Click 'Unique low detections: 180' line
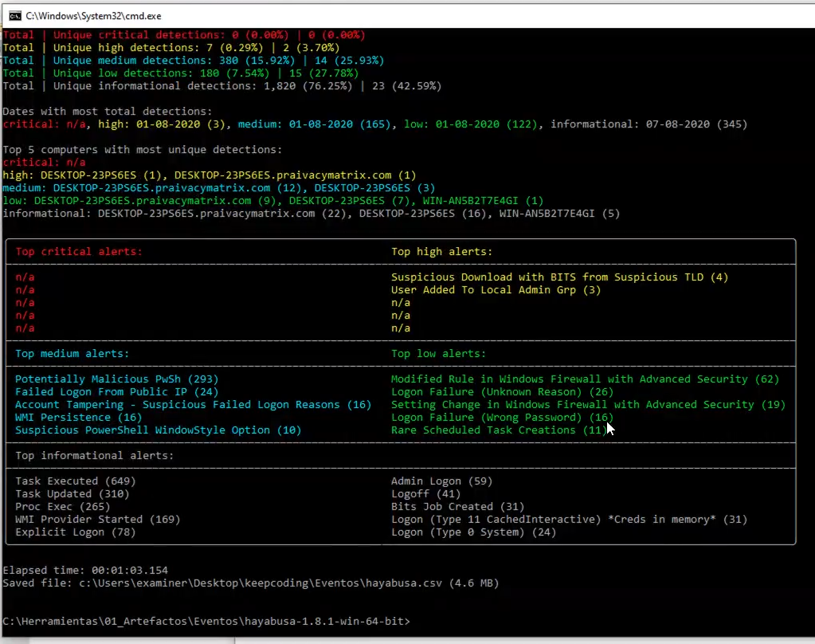The height and width of the screenshot is (644, 815). click(x=180, y=73)
